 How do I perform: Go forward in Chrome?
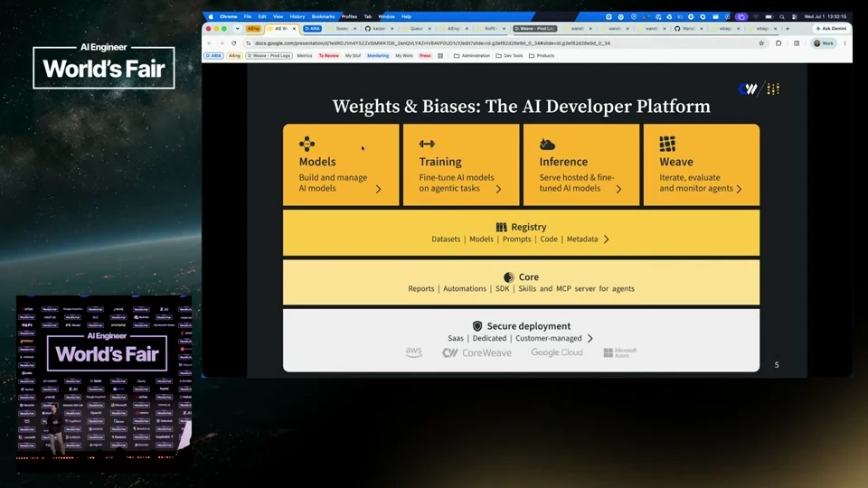(x=222, y=43)
